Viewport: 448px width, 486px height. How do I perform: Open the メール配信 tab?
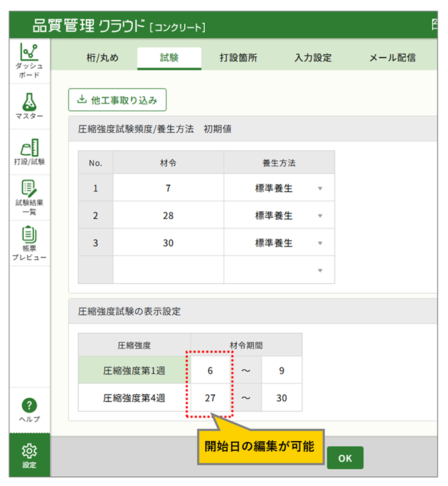click(x=392, y=57)
